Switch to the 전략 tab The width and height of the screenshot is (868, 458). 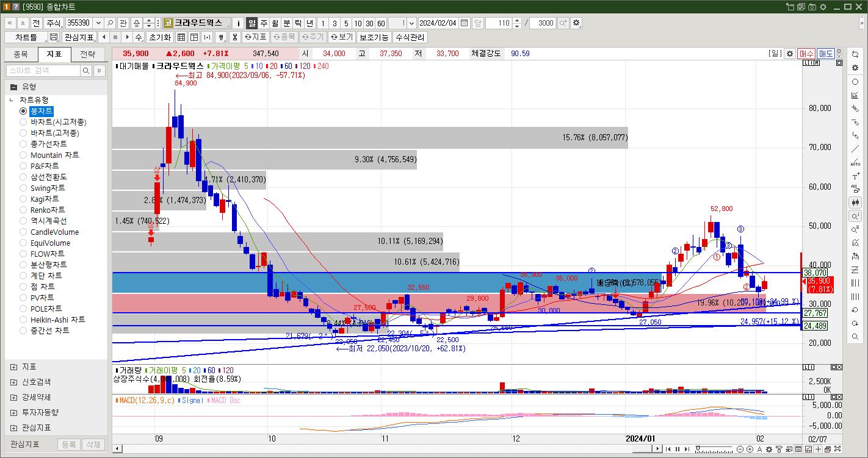tap(88, 54)
